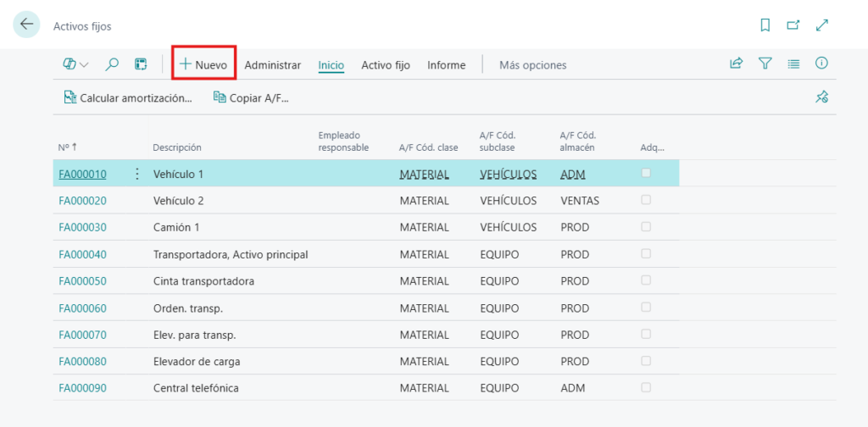Screen dimensions: 868x427
Task: Show the list view layout icon
Action: coord(793,64)
